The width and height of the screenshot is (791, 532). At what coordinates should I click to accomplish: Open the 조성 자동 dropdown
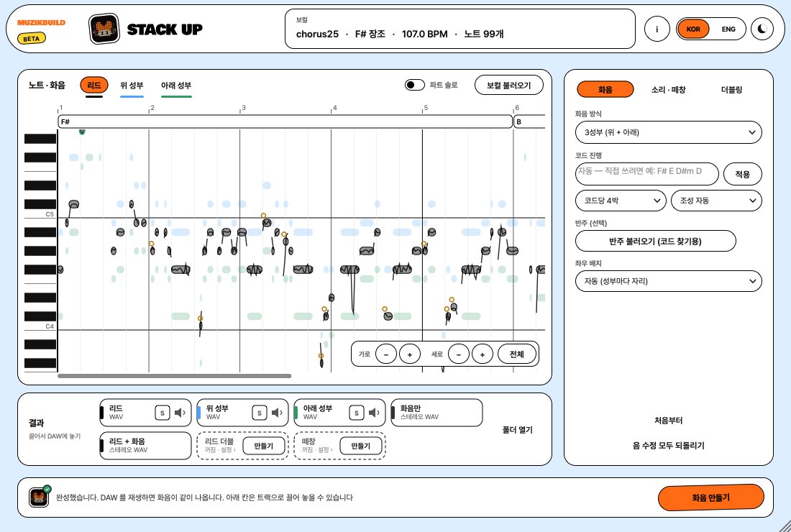[x=716, y=201]
